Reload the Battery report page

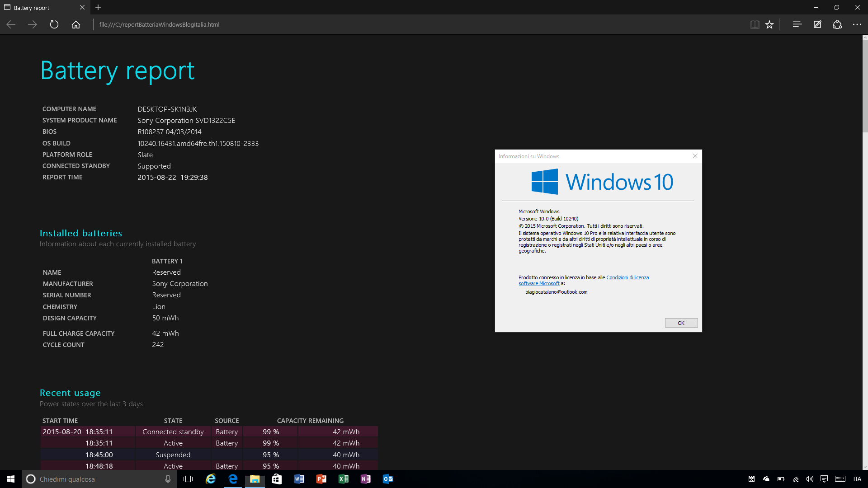(54, 24)
